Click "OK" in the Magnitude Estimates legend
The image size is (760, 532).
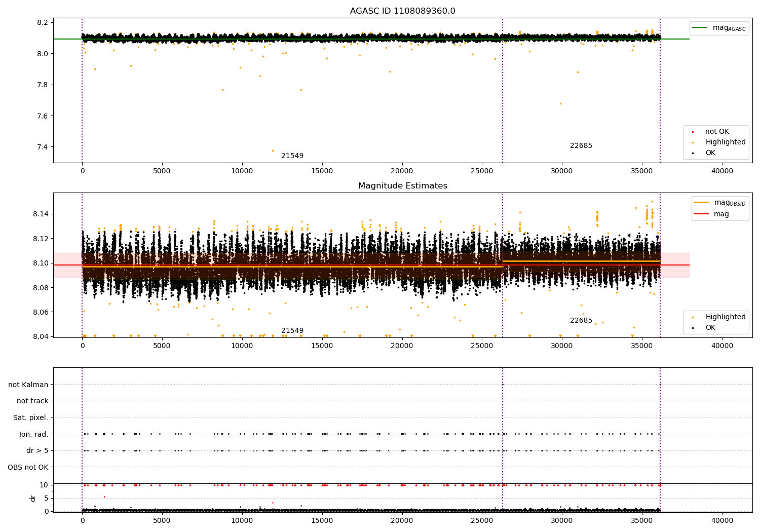(710, 328)
